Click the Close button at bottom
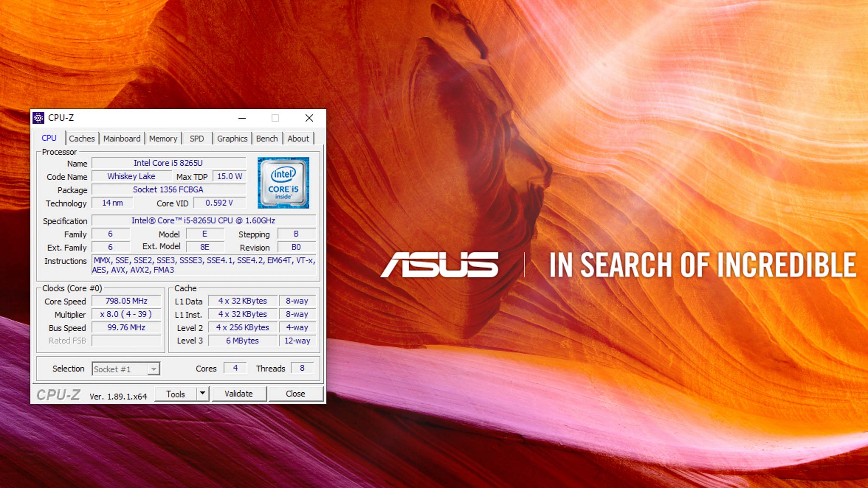This screenshot has width=868, height=488. [x=295, y=394]
